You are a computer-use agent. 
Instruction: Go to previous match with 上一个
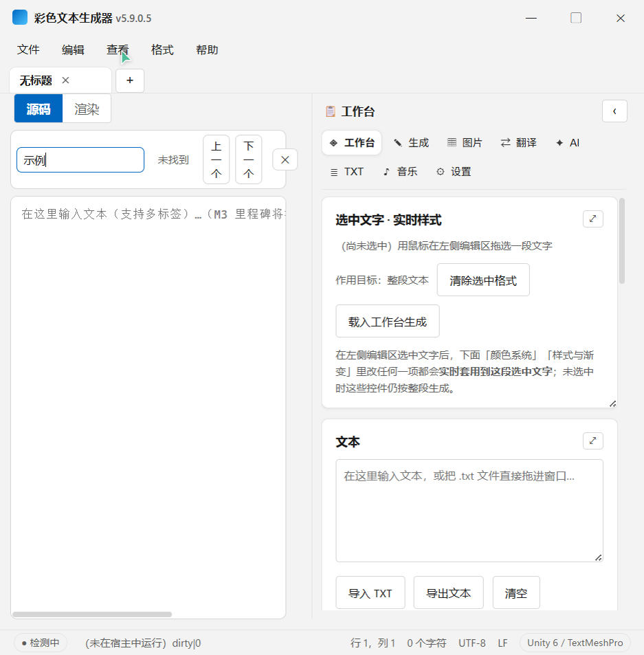pyautogui.click(x=216, y=159)
